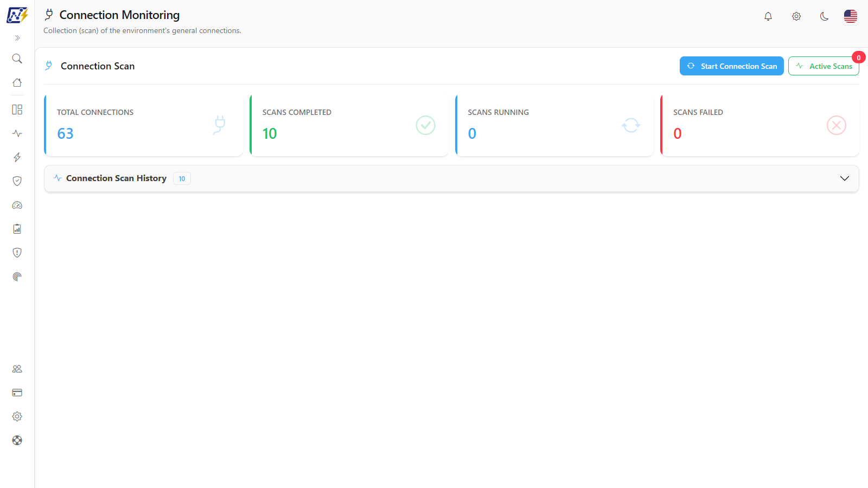Viewport: 868px width, 488px height.
Task: Open the speedometer gauge icon in sidebar
Action: [17, 205]
